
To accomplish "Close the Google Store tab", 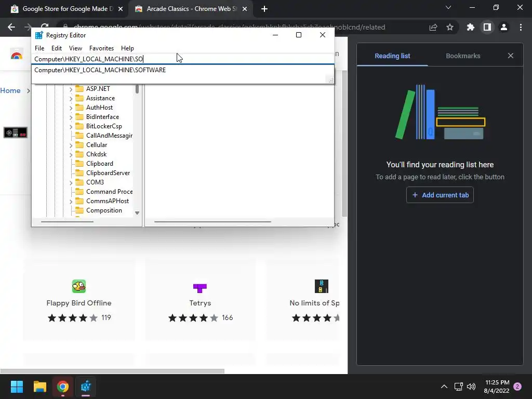I will pos(121,9).
